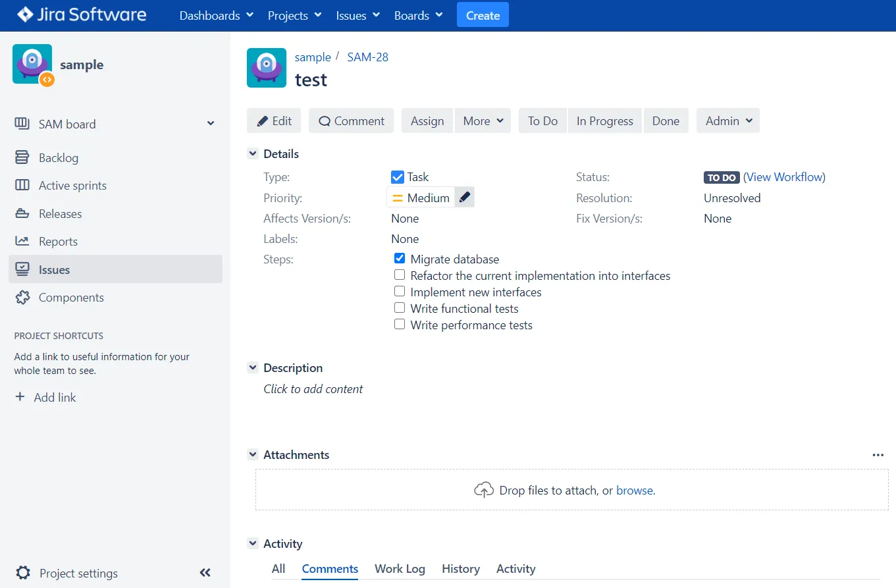896x588 pixels.
Task: Click the Issues monitor icon
Action: pyautogui.click(x=22, y=269)
